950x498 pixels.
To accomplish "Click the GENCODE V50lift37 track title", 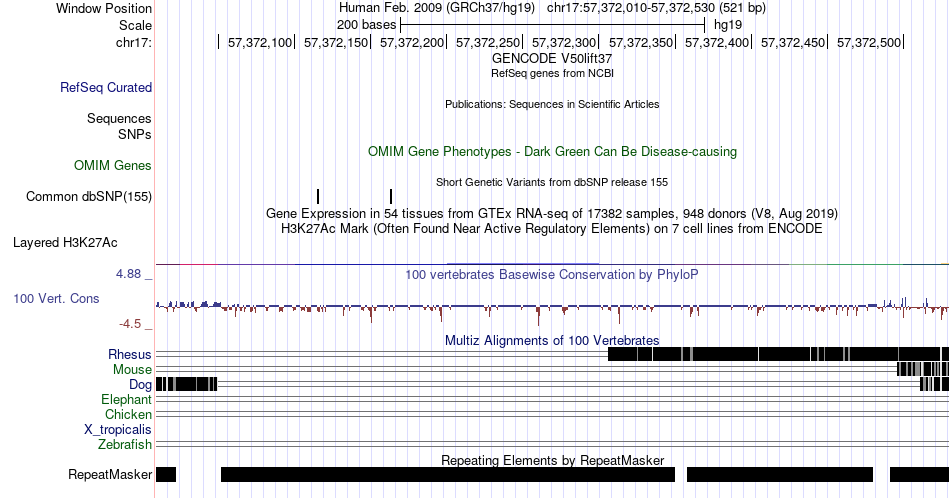I will click(552, 59).
